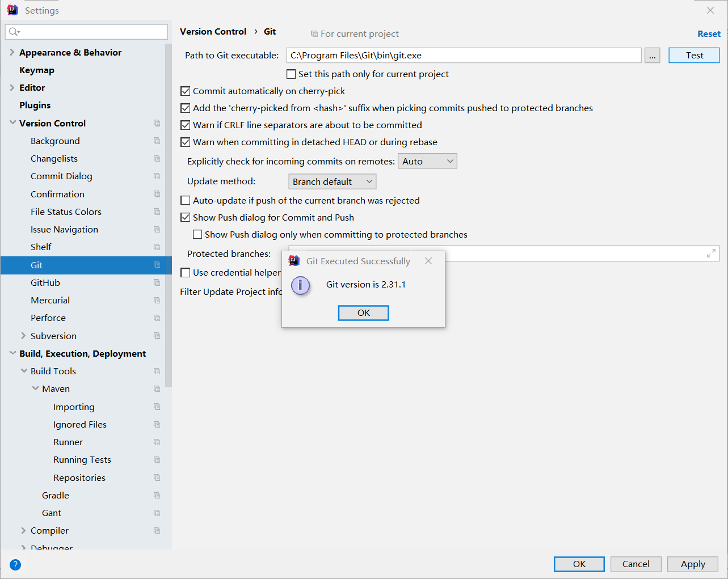Open the Running Tests settings page
Screen dimensions: 728x579
pos(82,459)
